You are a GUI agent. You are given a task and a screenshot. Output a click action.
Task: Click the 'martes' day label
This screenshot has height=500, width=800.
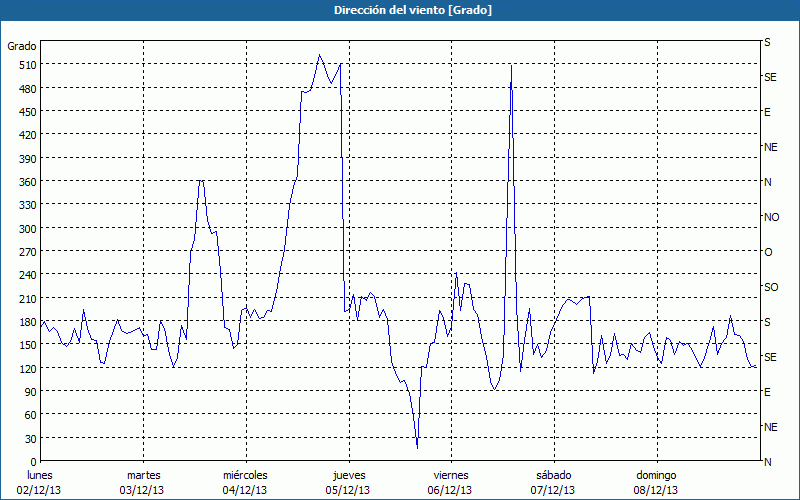144,475
